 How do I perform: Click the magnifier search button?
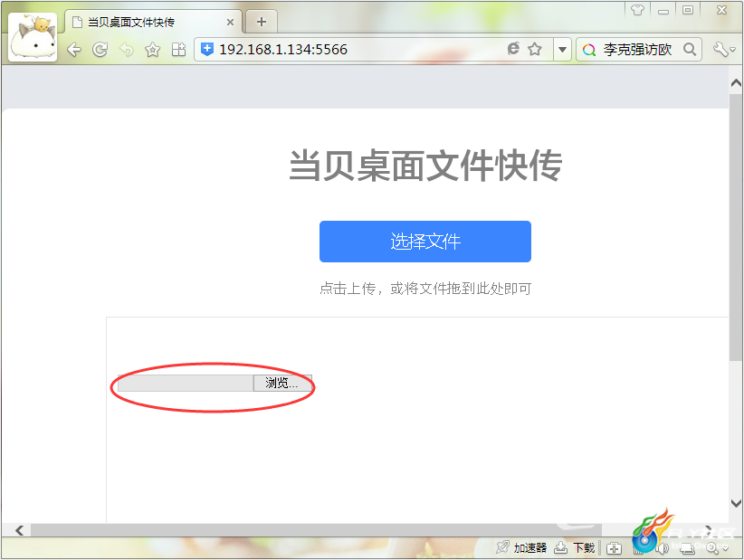click(690, 50)
